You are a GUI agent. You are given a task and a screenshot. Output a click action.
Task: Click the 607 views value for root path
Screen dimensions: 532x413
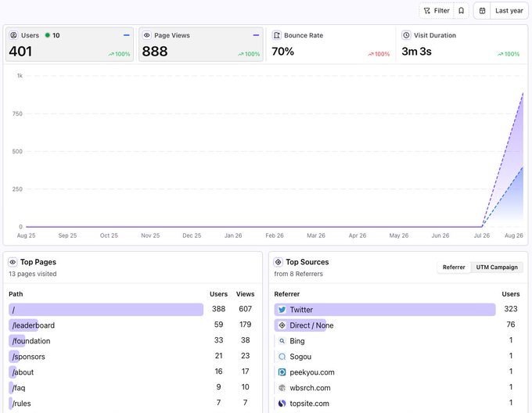click(246, 309)
